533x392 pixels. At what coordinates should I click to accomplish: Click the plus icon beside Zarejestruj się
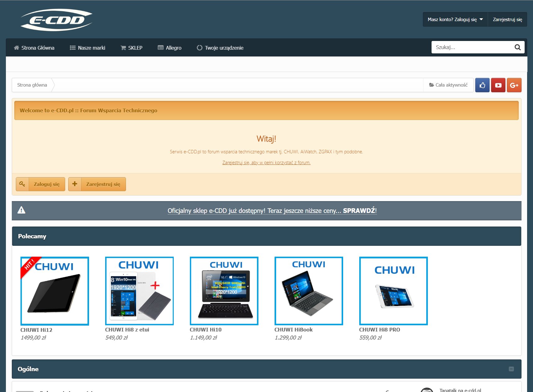point(75,184)
